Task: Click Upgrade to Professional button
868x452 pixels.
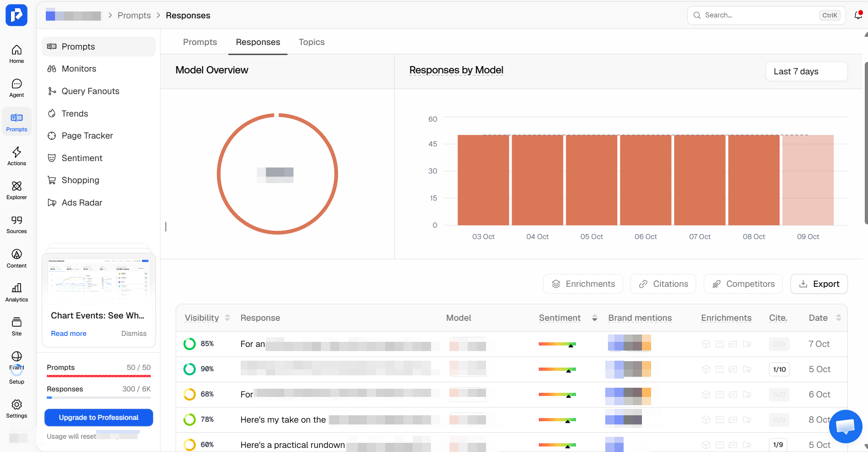Action: pos(99,418)
